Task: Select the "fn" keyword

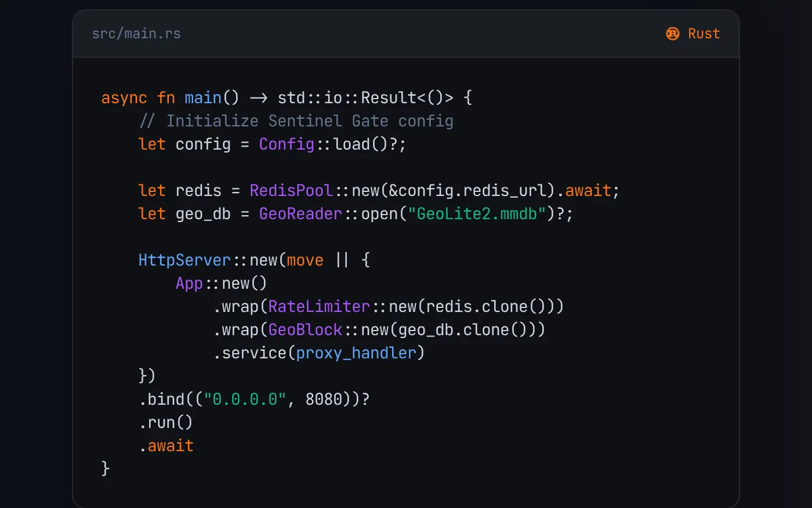Action: pos(166,97)
